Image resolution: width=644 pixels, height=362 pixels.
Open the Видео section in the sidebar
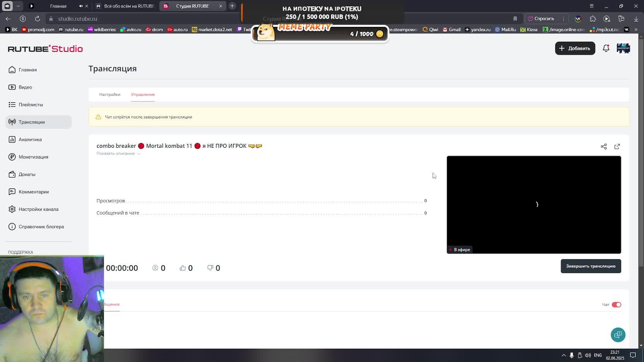pos(38,87)
